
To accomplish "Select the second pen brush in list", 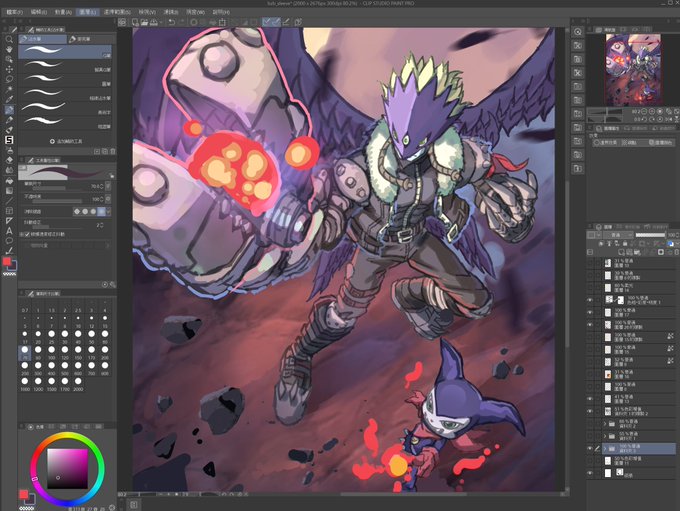I will 65,66.
